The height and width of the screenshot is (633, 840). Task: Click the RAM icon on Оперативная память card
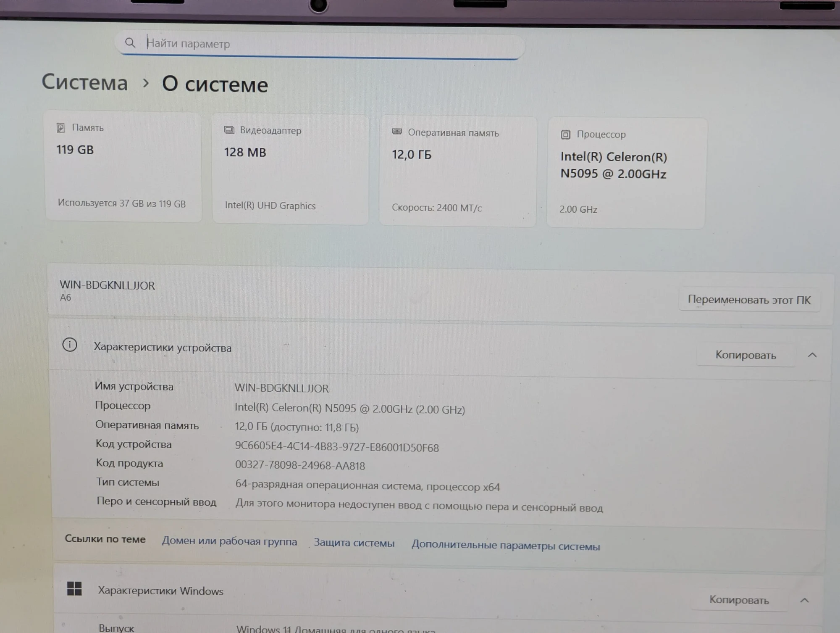coord(397,132)
